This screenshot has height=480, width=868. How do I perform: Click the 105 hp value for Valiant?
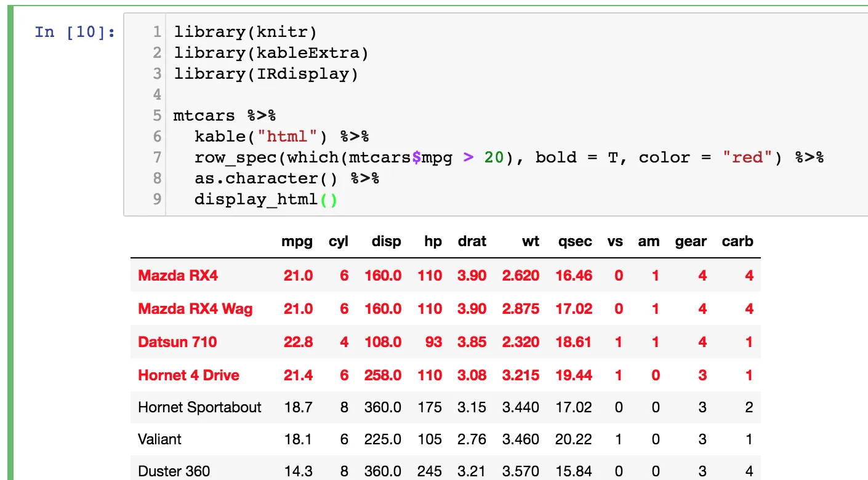pyautogui.click(x=430, y=439)
